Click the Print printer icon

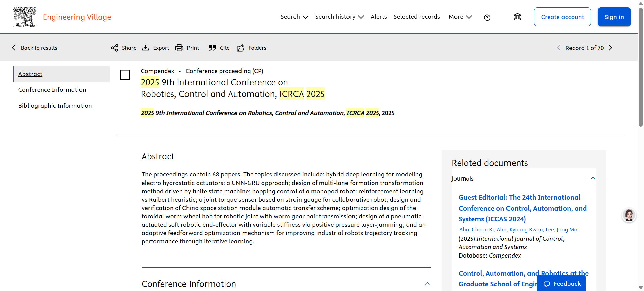(179, 48)
